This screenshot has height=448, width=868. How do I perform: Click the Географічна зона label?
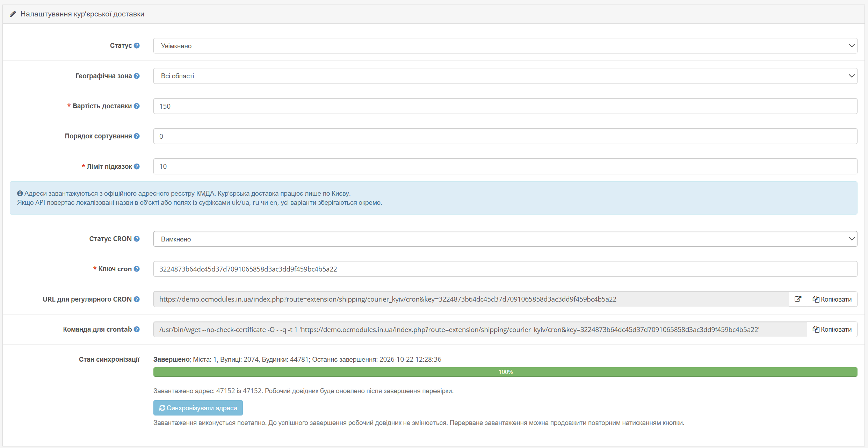point(104,76)
